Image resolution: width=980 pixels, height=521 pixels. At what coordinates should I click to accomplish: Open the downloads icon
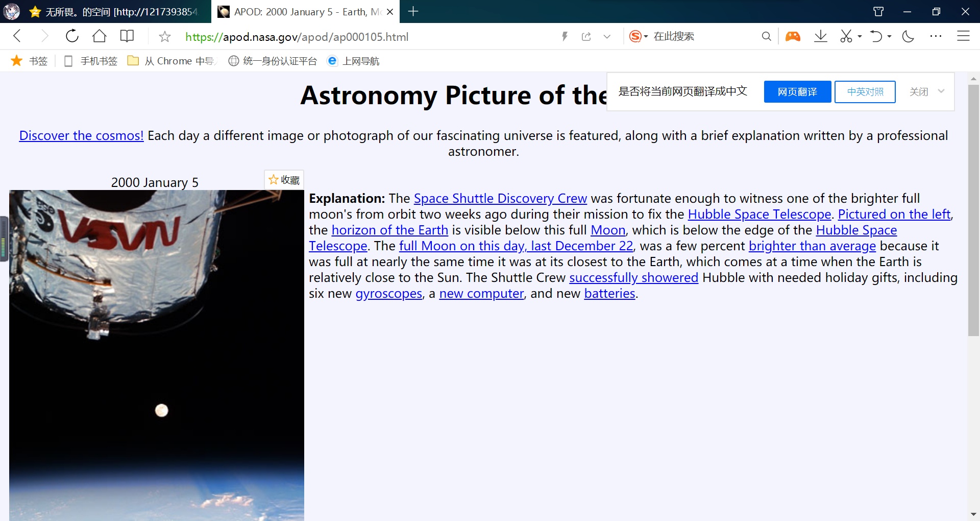pos(821,36)
